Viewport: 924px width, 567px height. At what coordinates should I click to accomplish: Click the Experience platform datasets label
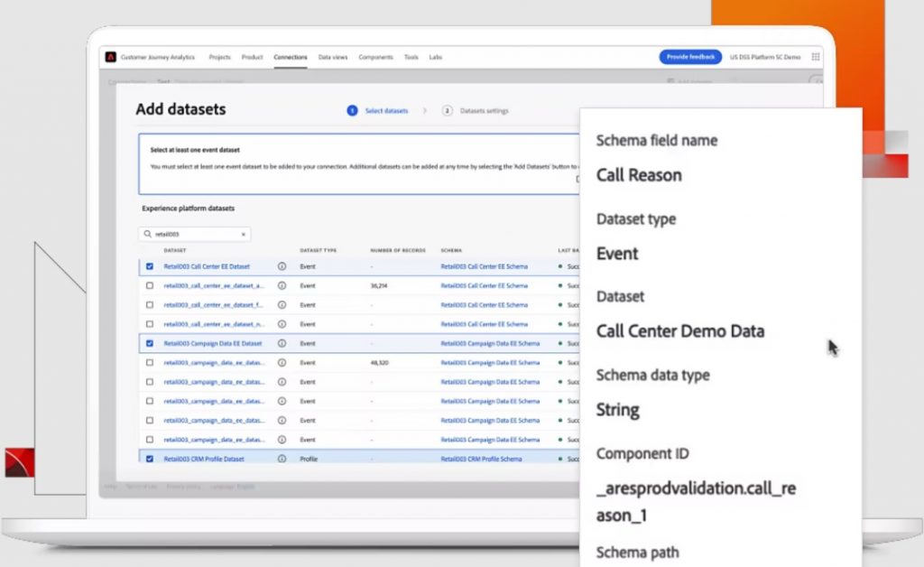(188, 208)
